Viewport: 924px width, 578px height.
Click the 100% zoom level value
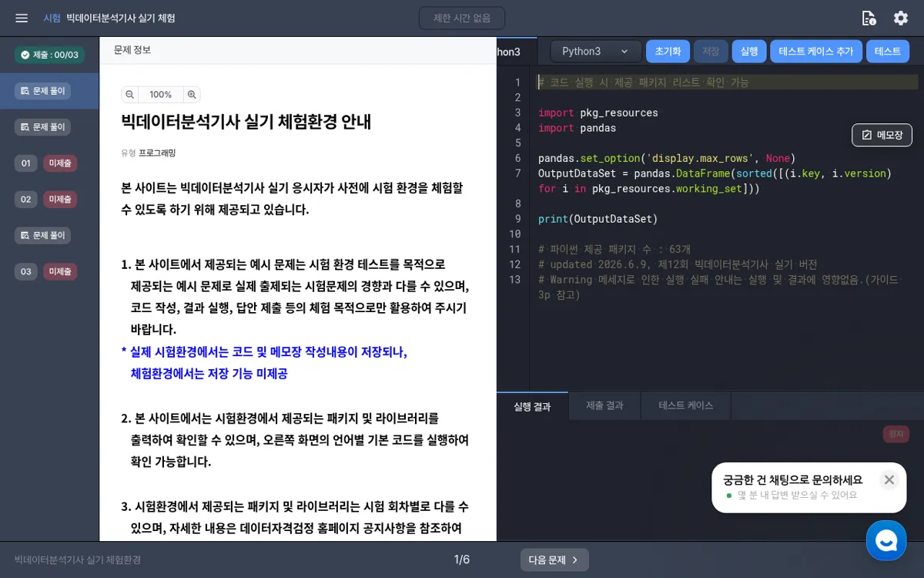click(161, 95)
